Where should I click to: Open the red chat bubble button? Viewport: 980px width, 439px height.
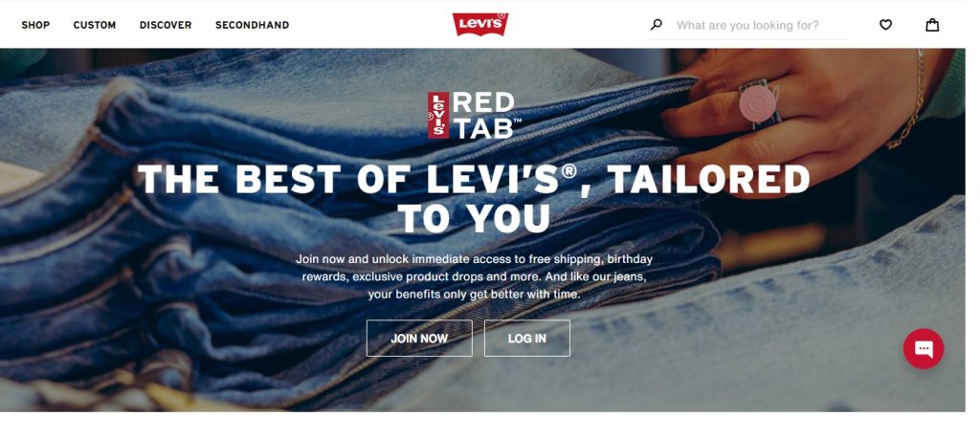(x=924, y=348)
